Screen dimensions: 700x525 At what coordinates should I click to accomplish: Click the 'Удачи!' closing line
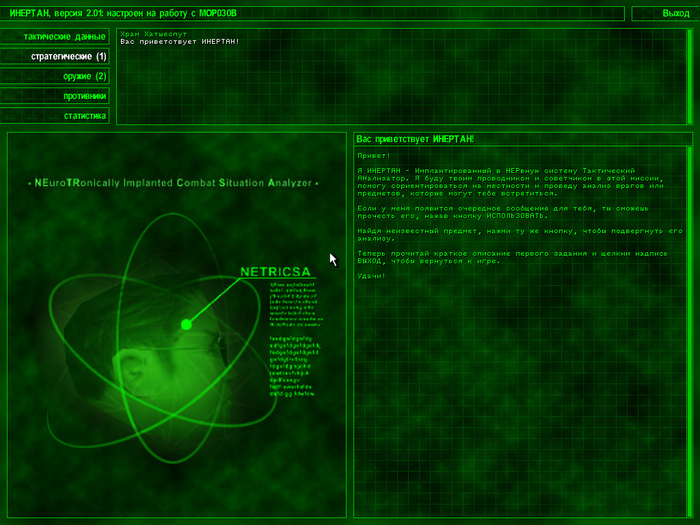371,275
